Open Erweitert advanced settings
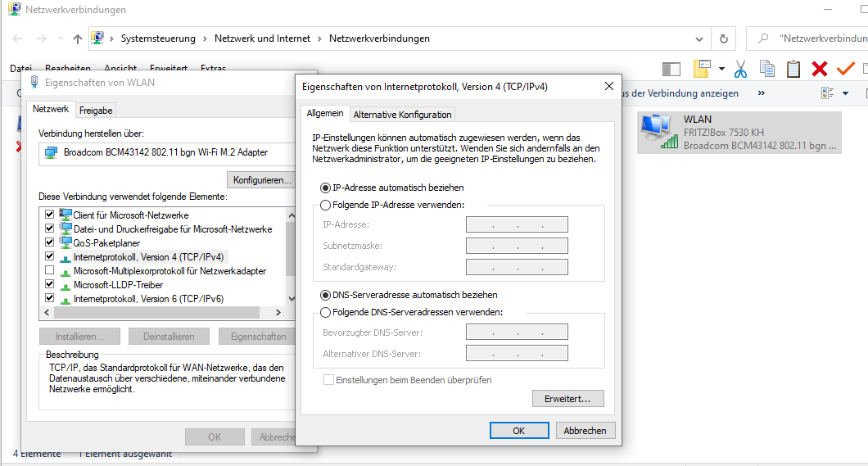This screenshot has width=868, height=466. coord(567,399)
